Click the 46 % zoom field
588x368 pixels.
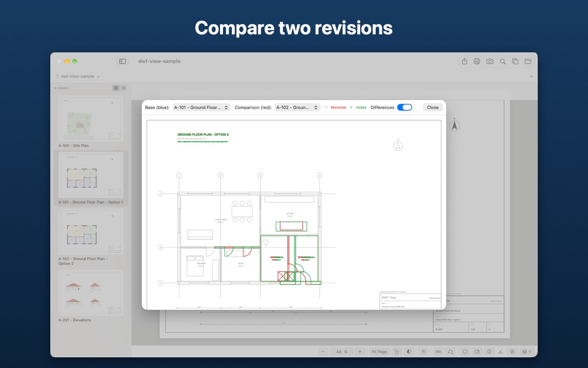(342, 351)
